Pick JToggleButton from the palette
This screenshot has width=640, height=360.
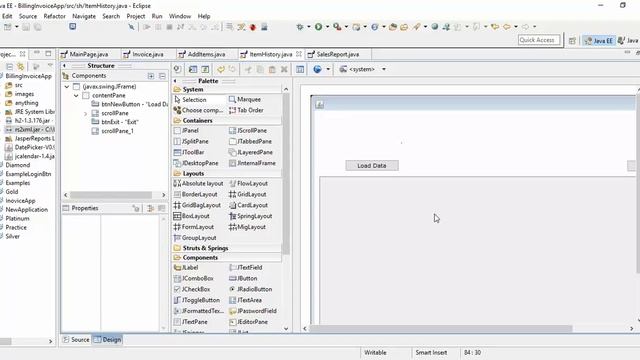197,300
